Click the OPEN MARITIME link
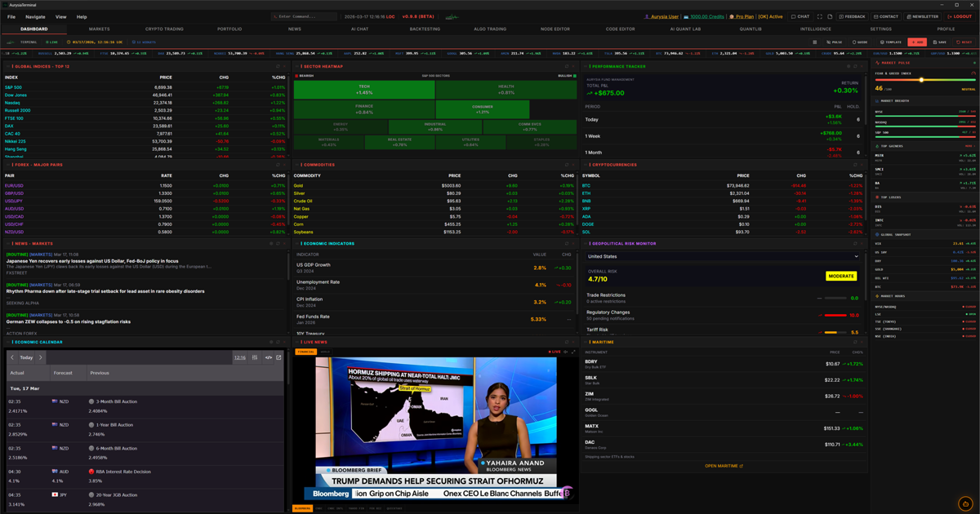Screen dimensions: 980x514 [x=722, y=464]
